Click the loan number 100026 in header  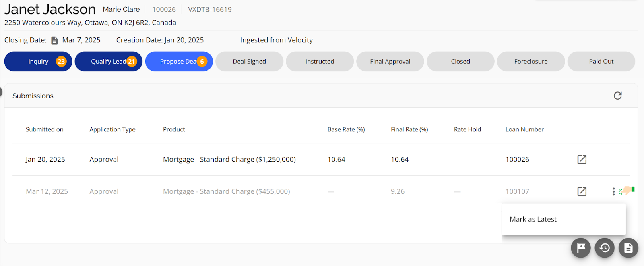click(164, 9)
